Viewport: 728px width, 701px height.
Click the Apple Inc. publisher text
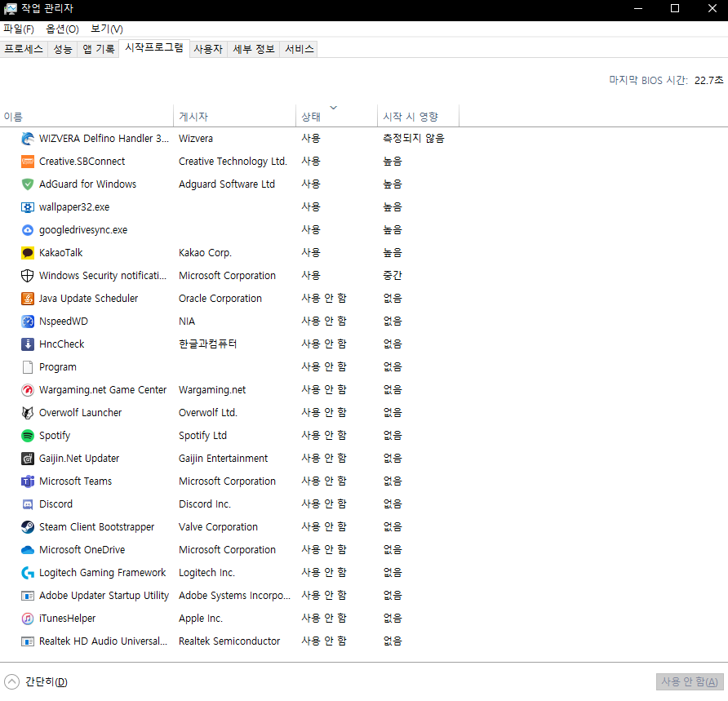tap(201, 618)
